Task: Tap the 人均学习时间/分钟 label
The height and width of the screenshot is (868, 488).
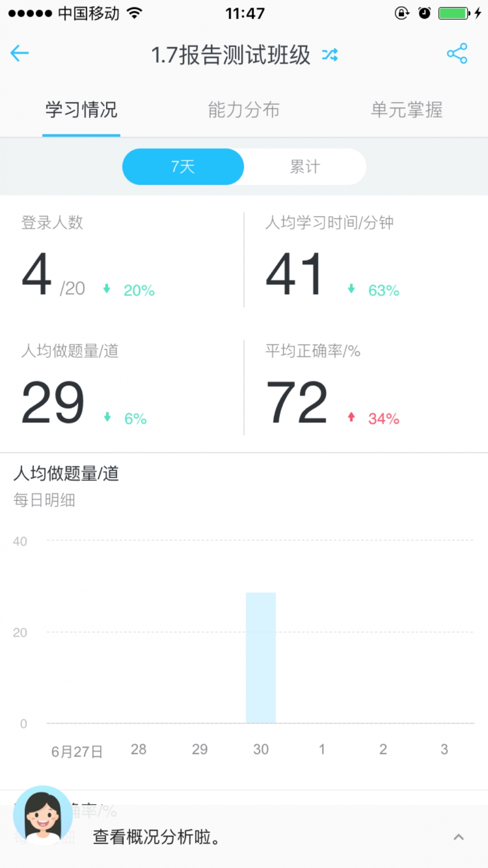Action: [329, 222]
